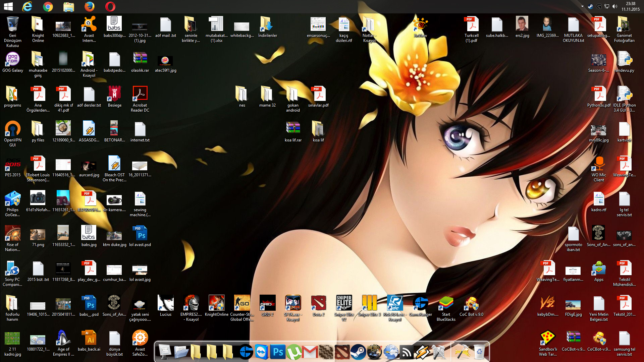
Task: Open the recycle bin in the dock
Action: (x=480, y=352)
